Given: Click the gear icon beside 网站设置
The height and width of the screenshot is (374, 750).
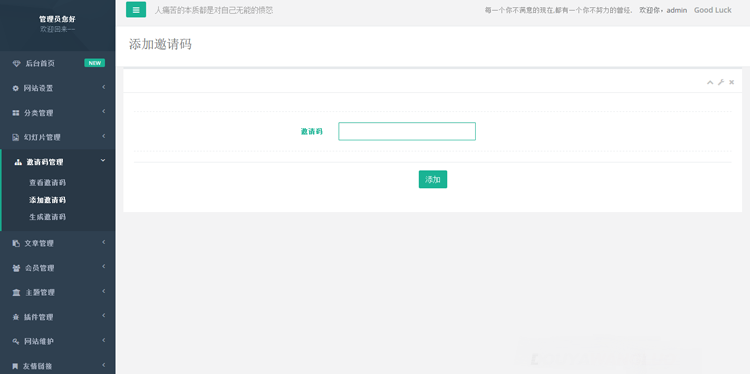Looking at the screenshot, I should coord(15,88).
